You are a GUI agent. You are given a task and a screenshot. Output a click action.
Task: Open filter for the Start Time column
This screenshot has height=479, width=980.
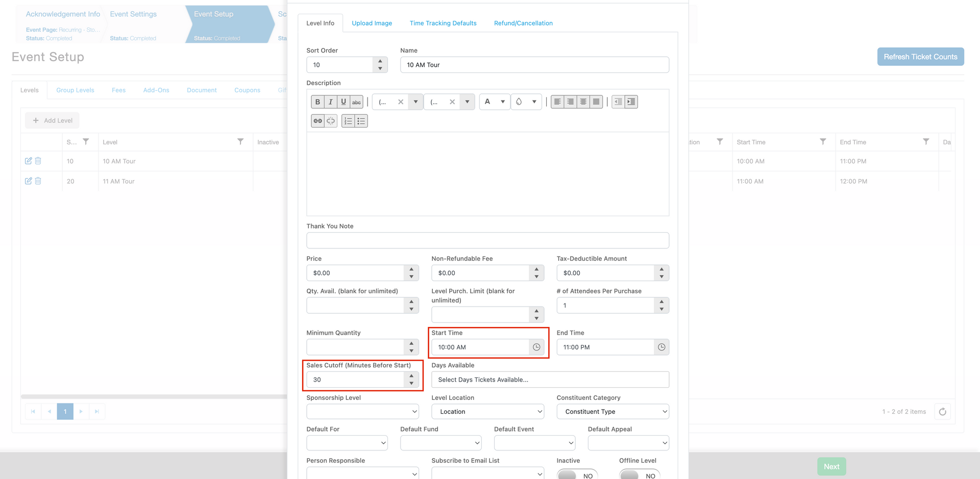pos(823,142)
